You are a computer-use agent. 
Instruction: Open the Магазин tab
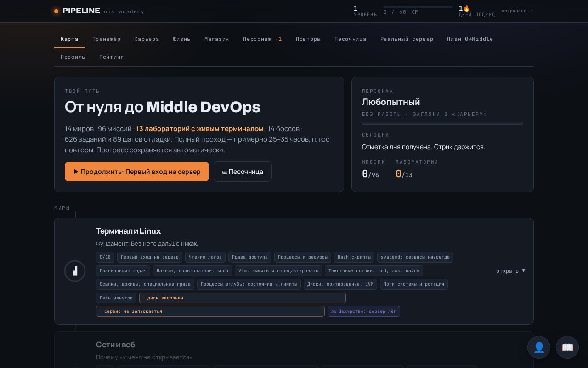pos(216,39)
